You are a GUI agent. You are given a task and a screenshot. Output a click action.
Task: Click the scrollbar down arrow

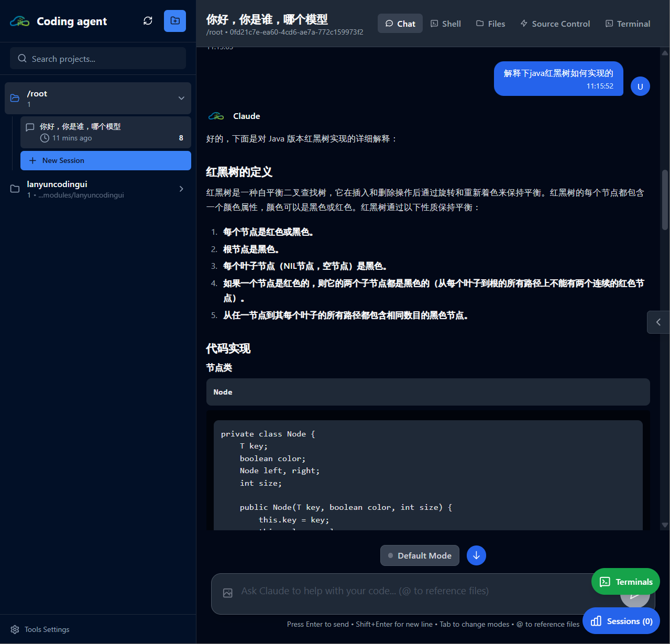pos(665,525)
